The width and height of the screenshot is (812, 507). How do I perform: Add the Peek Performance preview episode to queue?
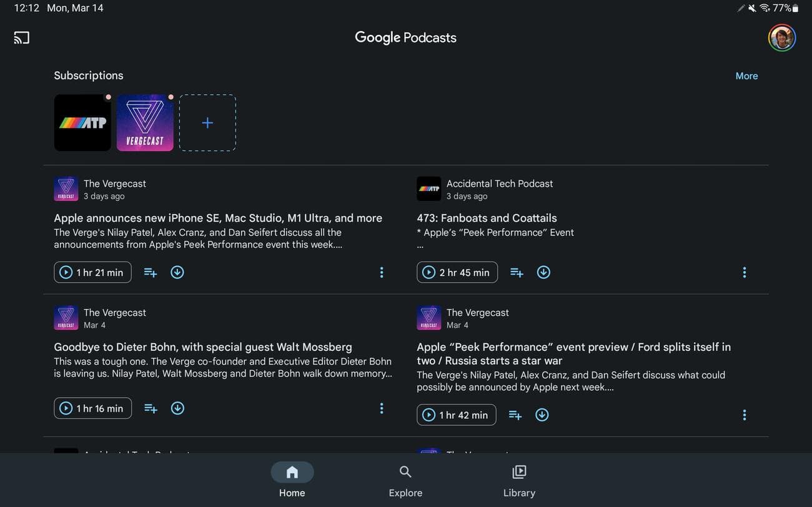coord(515,414)
